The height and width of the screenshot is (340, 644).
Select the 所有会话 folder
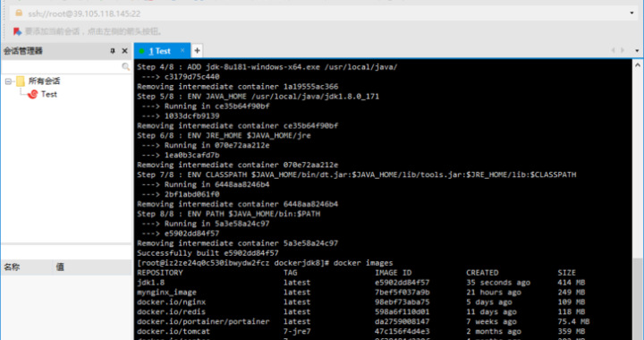44,81
